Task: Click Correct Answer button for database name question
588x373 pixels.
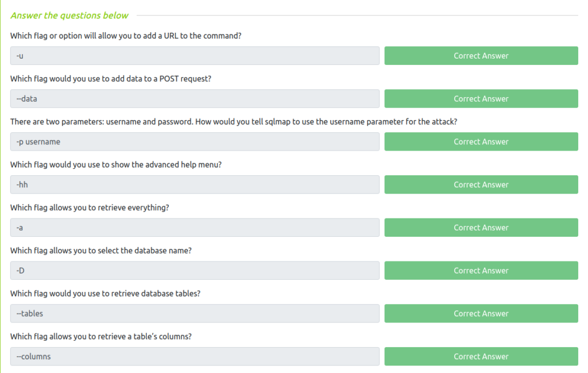Action: [481, 271]
